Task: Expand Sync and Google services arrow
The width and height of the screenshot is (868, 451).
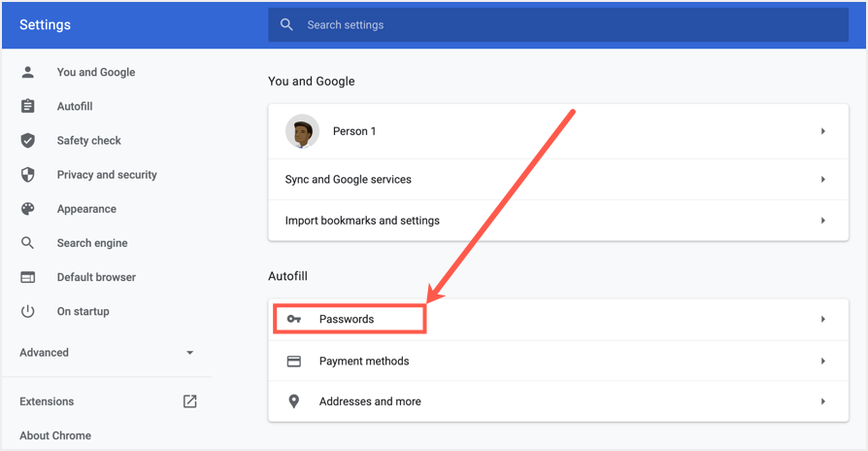Action: tap(823, 180)
